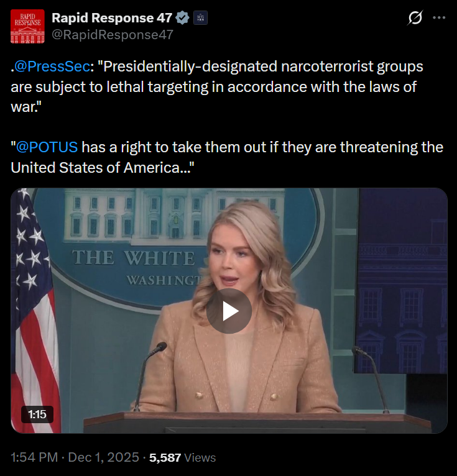Open the Rapid Response 47 profile avatar

pyautogui.click(x=27, y=27)
